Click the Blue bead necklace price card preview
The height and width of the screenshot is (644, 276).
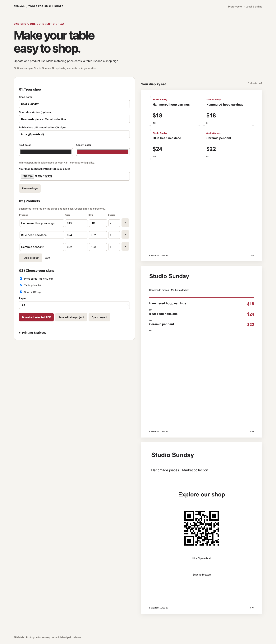175,144
